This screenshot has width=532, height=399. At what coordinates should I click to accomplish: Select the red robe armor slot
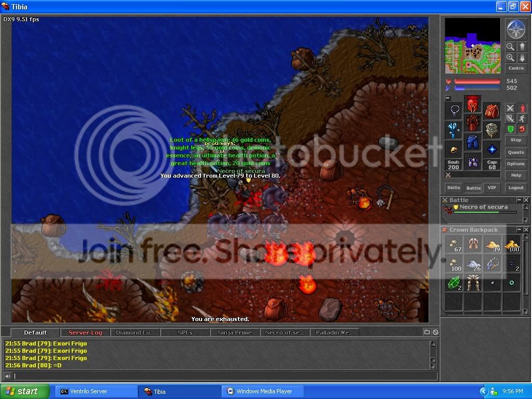473,123
